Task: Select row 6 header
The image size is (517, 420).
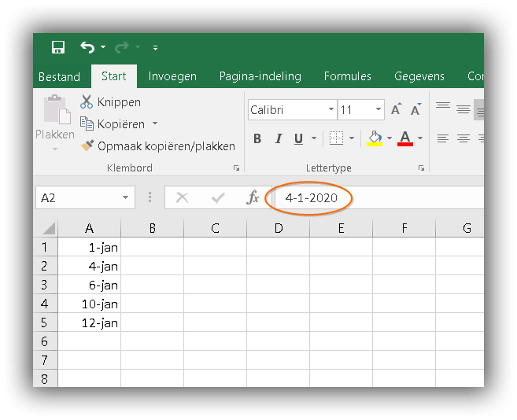Action: click(x=45, y=341)
